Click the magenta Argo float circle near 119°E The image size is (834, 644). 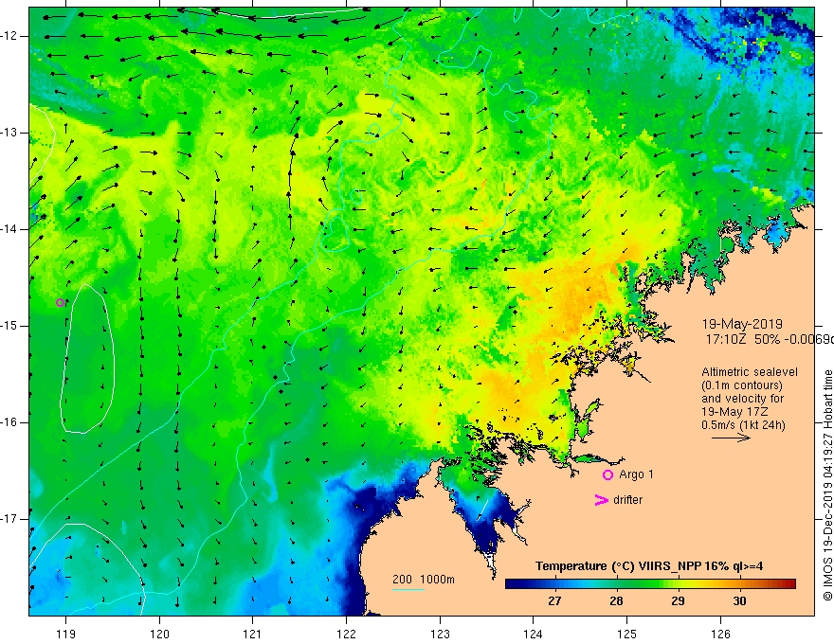[60, 303]
